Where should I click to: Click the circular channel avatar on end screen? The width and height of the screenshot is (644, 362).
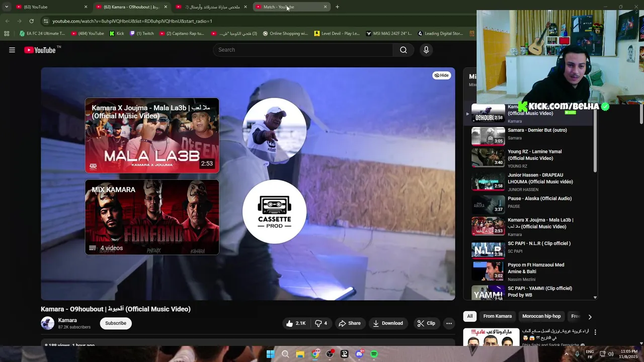[x=274, y=130]
